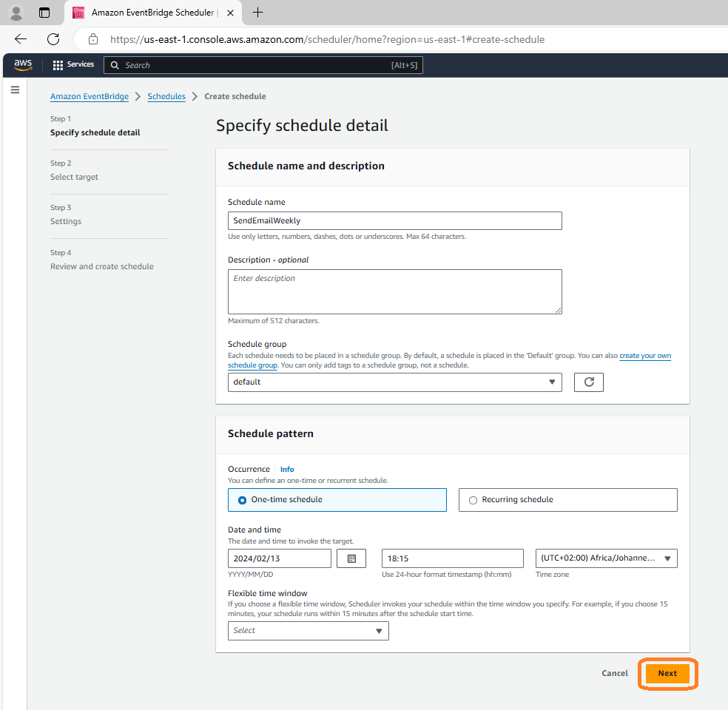The width and height of the screenshot is (728, 710).
Task: Go to Amazon EventBridge breadcrumb link
Action: click(x=90, y=96)
